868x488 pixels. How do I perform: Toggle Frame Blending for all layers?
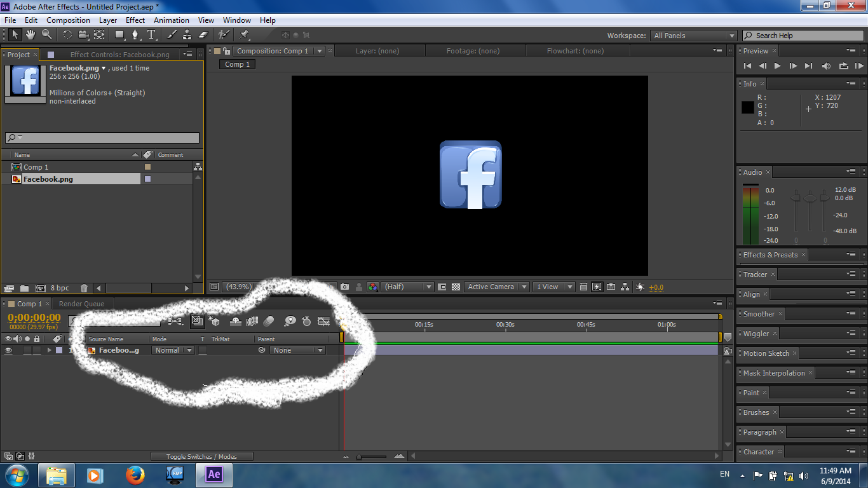252,322
